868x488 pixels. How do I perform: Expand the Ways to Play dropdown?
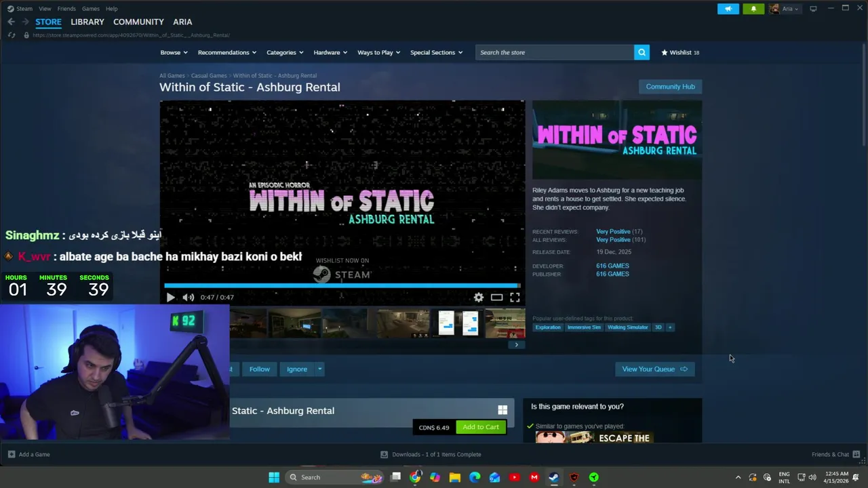pyautogui.click(x=379, y=52)
